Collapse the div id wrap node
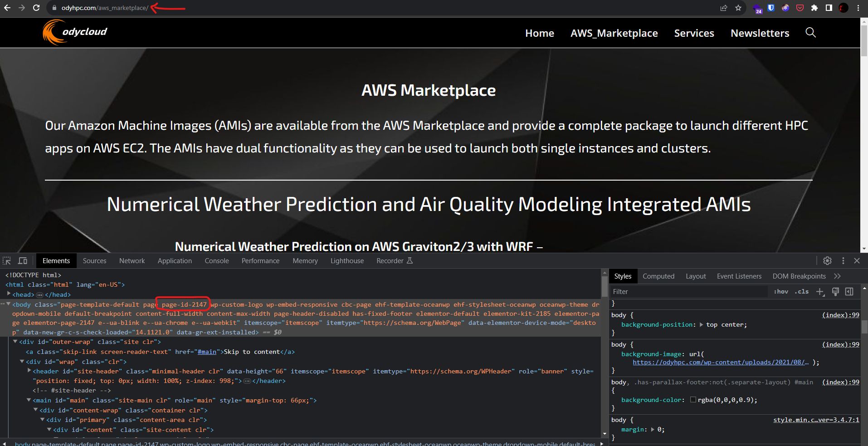The height and width of the screenshot is (446, 868). point(22,362)
